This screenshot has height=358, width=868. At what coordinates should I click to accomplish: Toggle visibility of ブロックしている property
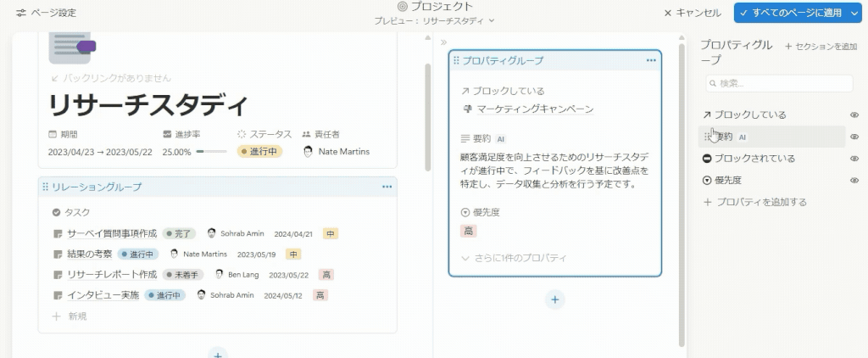854,115
